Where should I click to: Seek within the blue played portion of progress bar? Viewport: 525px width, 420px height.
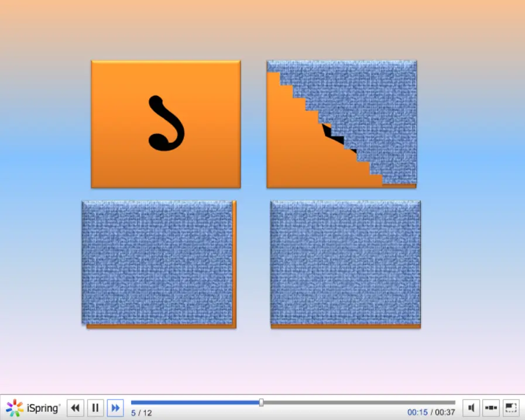coord(195,402)
